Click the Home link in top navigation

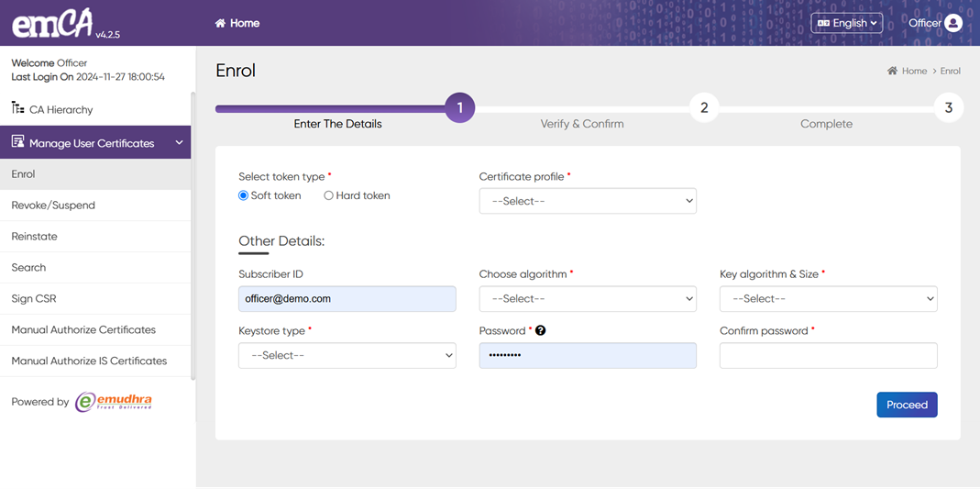(x=237, y=23)
